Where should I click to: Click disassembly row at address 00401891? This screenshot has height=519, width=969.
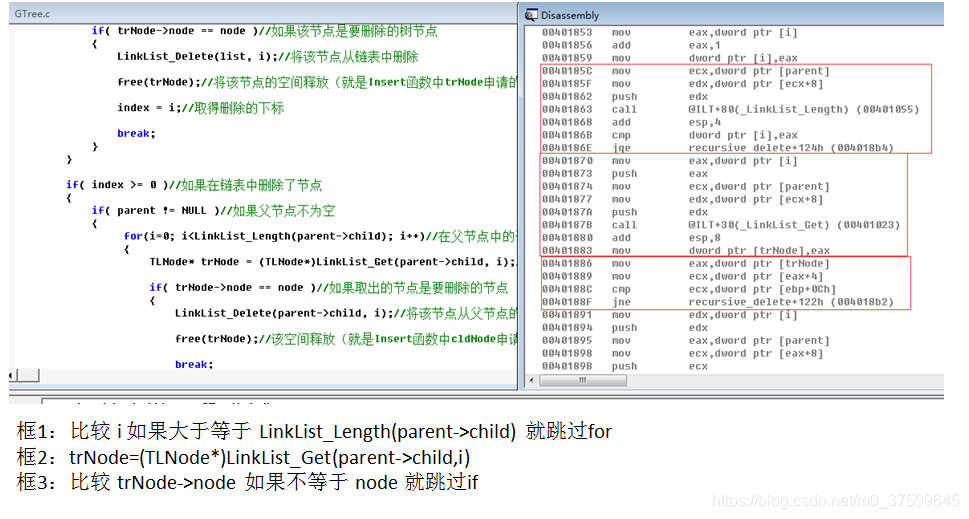669,314
